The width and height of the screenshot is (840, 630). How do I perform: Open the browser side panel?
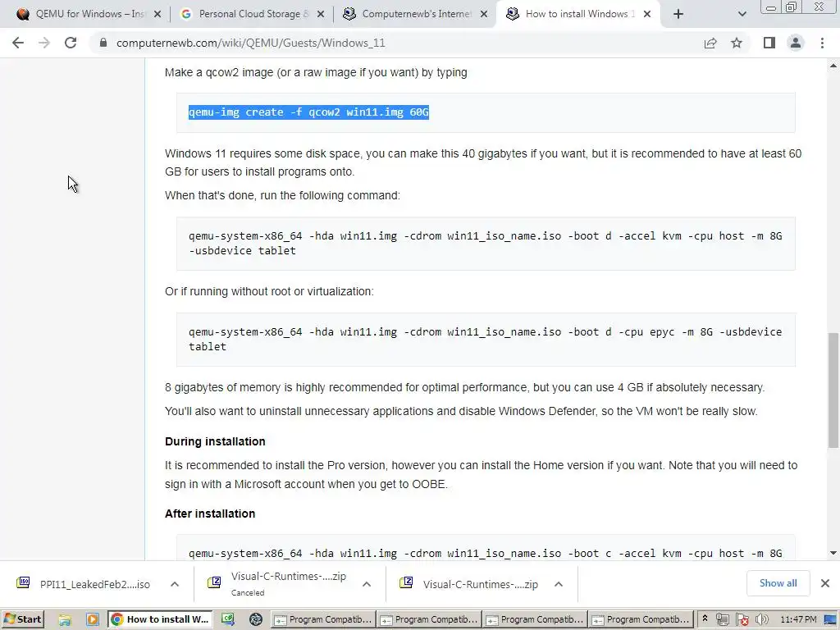coord(769,43)
